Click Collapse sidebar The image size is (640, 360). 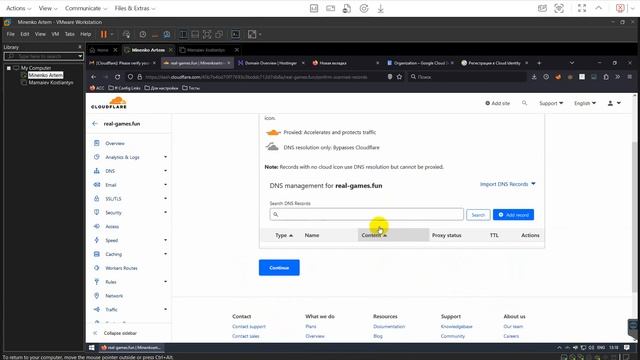(116, 333)
